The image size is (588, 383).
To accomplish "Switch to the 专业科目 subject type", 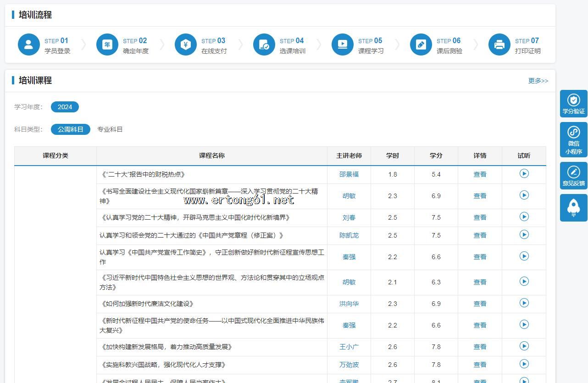I will pyautogui.click(x=110, y=129).
